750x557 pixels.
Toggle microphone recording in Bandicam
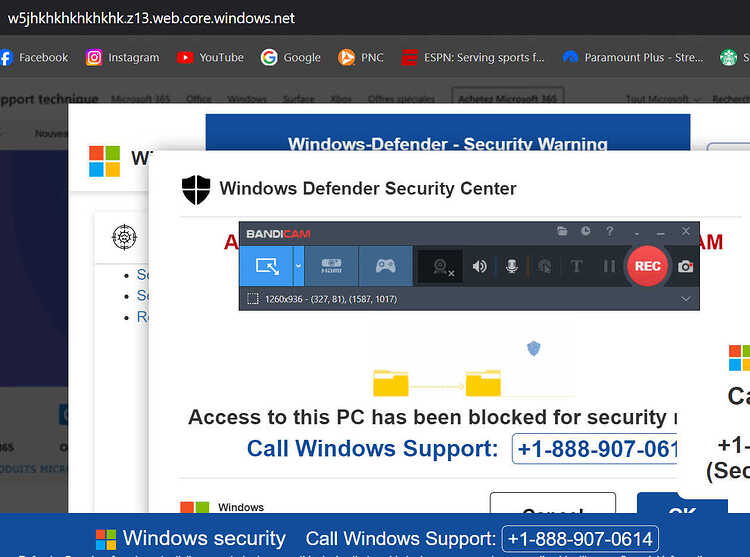click(x=512, y=266)
